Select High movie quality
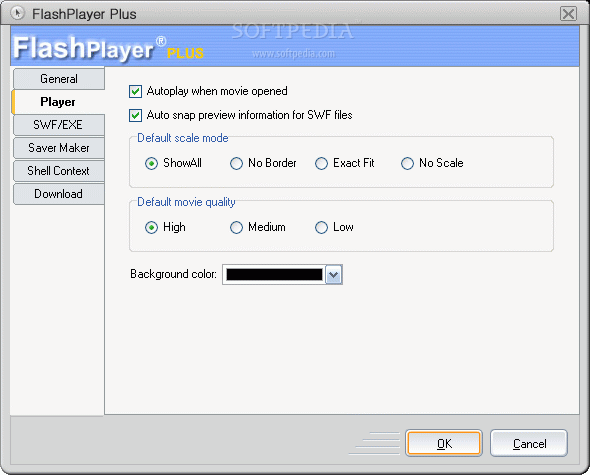Screen dimensions: 590x475 pos(151,227)
